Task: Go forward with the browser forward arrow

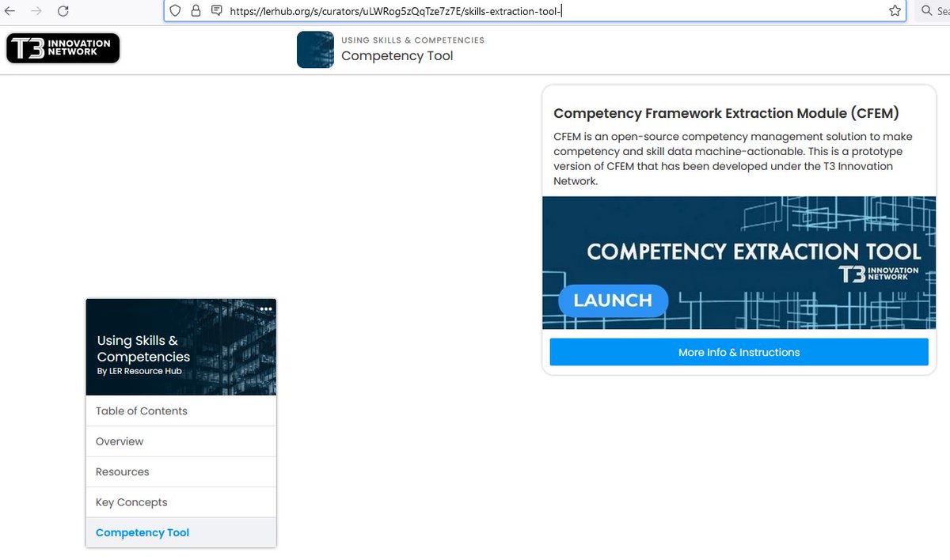Action: tap(36, 11)
